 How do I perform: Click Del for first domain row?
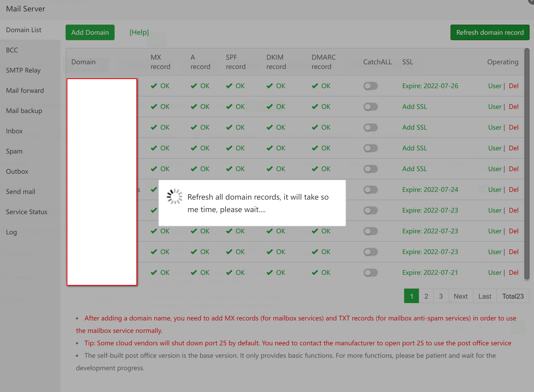[x=513, y=86]
